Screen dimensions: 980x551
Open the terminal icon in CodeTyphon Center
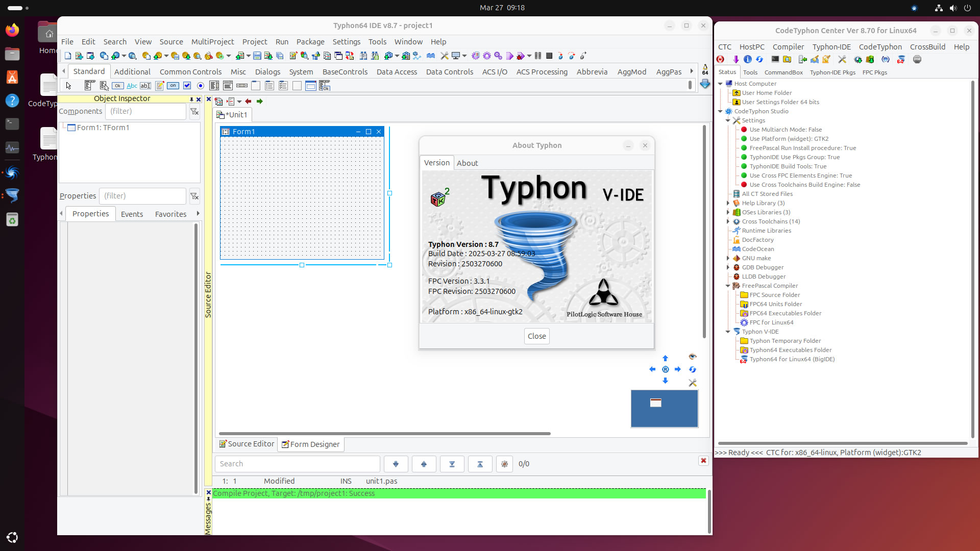(x=775, y=60)
